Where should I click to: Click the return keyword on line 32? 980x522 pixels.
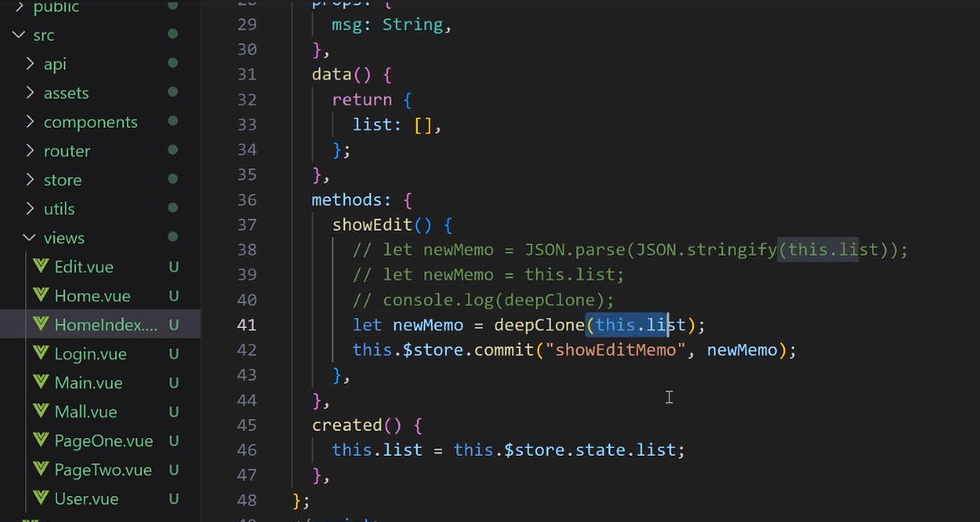362,100
